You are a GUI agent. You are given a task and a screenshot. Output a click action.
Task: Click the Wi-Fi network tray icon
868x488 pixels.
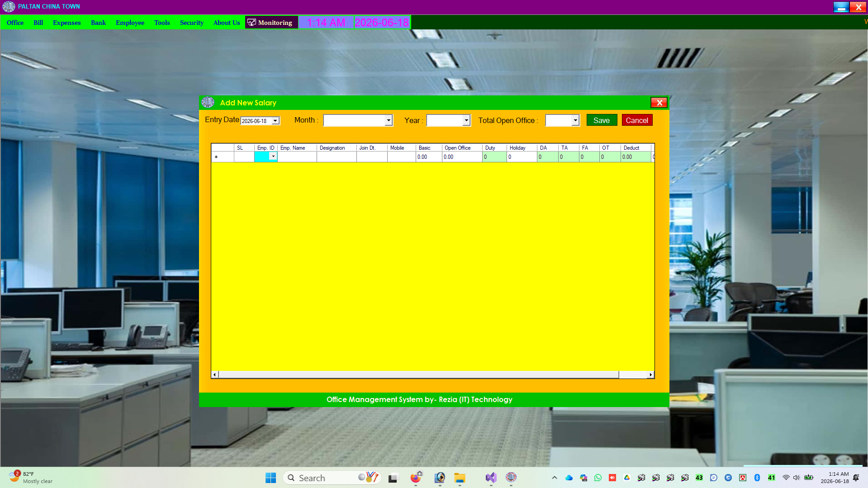786,478
